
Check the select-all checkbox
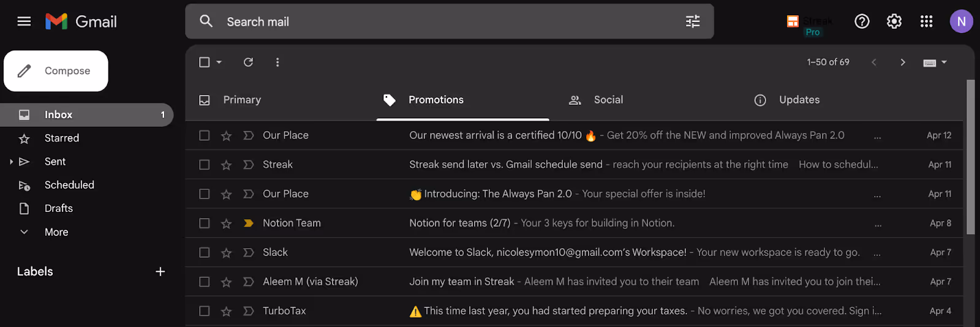[x=205, y=62]
